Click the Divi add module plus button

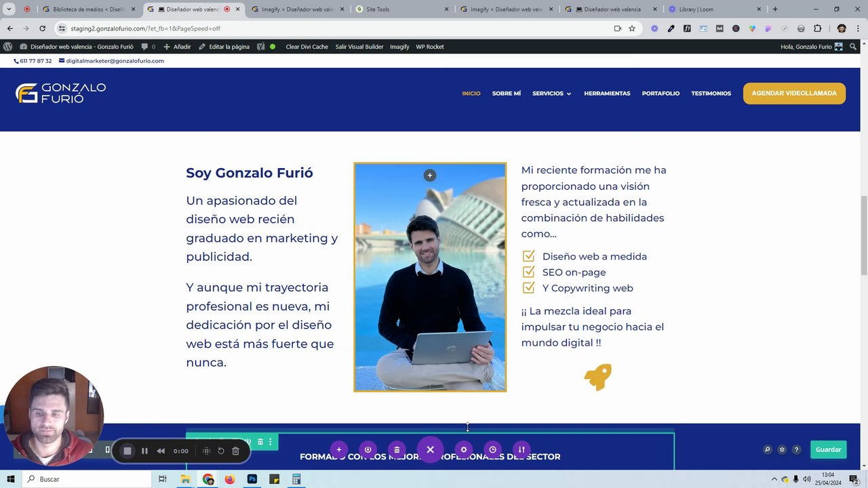coord(338,449)
